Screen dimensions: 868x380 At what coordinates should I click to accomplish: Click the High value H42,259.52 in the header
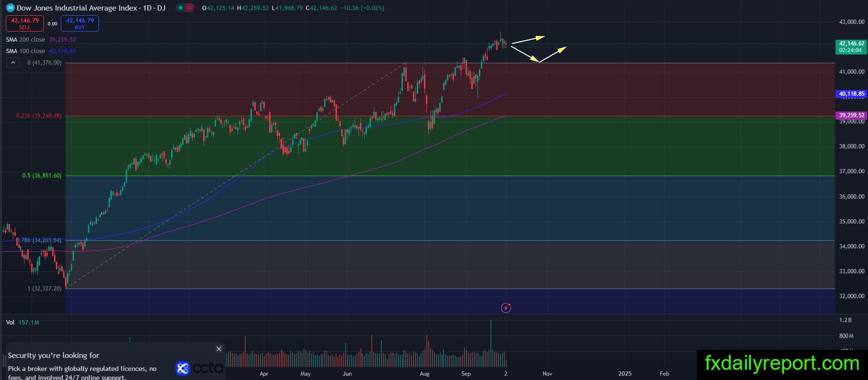pyautogui.click(x=253, y=8)
